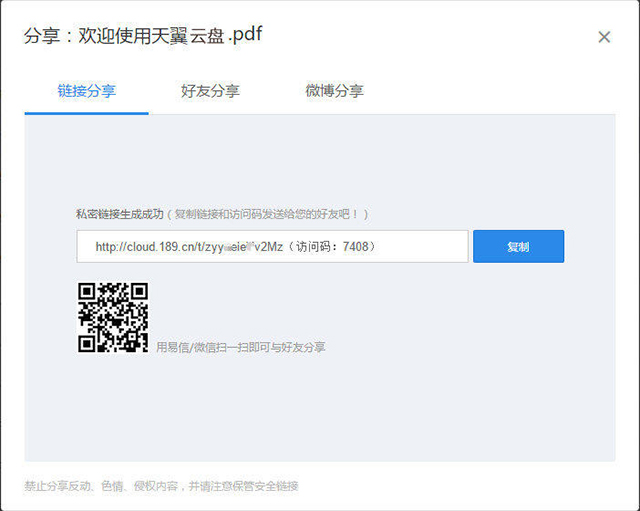
Task: Click the 禁止分享反动、色情、侵权内容 notice
Action: [x=101, y=486]
